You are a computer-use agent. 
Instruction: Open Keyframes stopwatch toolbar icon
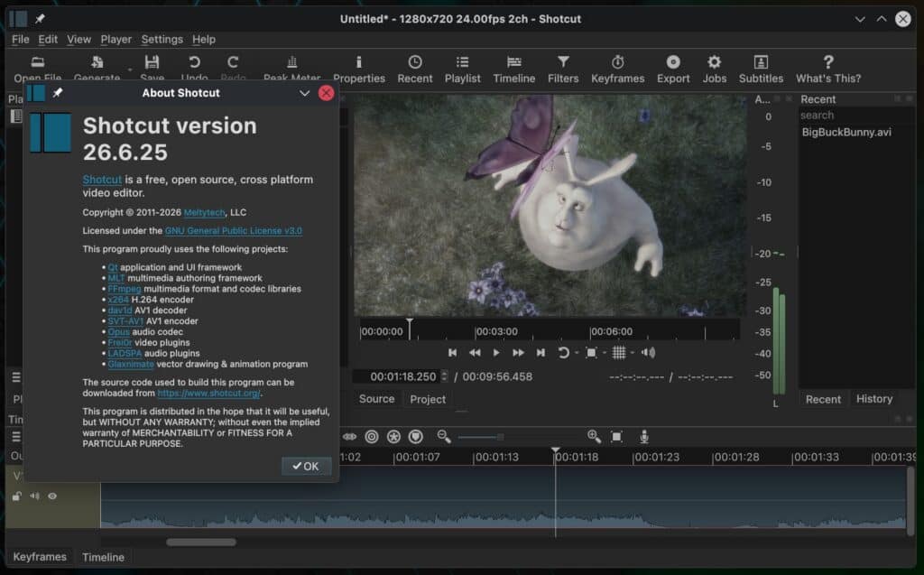coord(617,69)
